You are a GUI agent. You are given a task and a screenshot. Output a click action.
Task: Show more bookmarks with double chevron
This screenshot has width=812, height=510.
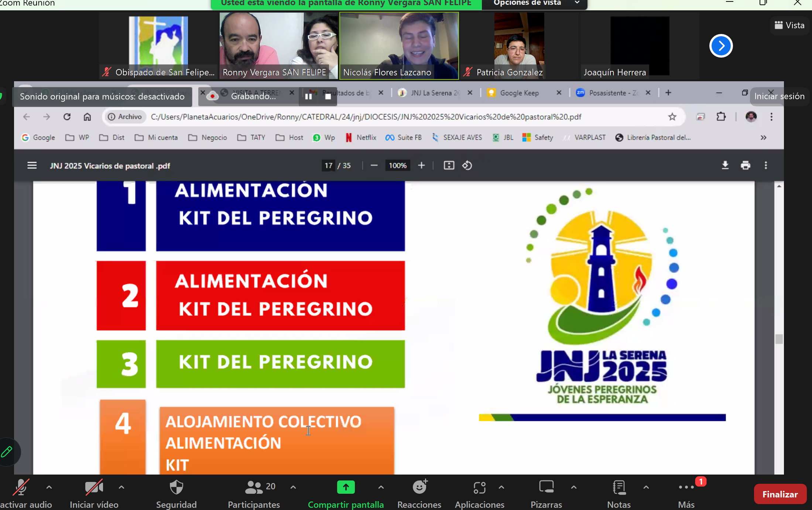point(763,137)
